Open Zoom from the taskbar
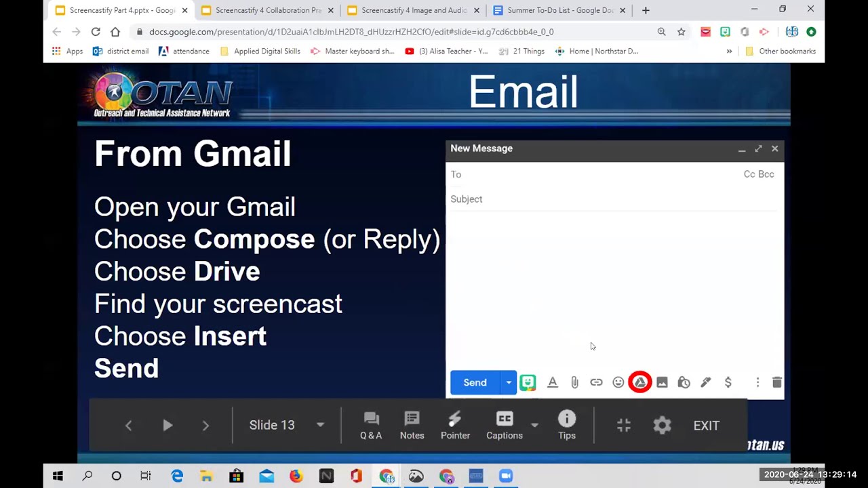Image resolution: width=868 pixels, height=488 pixels. 506,476
